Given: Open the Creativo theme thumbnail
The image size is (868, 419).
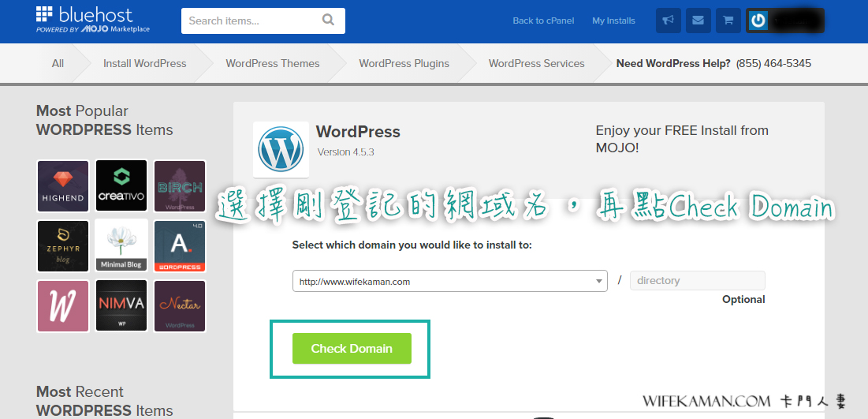Looking at the screenshot, I should 121,185.
